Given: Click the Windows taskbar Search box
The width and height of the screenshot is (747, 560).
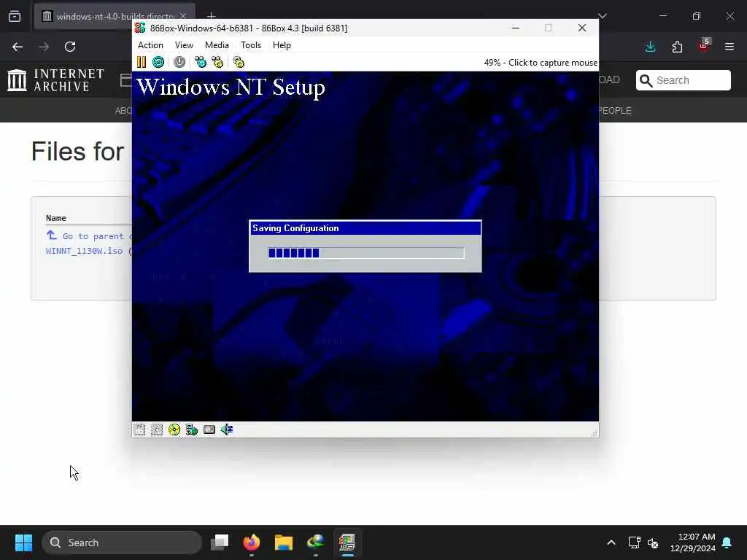Looking at the screenshot, I should 122,542.
